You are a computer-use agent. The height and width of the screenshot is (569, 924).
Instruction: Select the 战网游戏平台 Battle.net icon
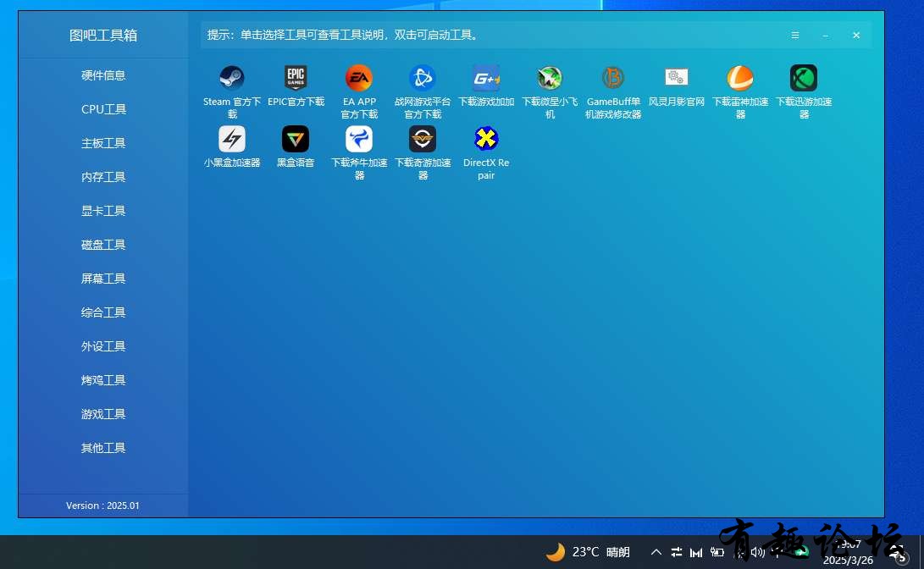423,77
